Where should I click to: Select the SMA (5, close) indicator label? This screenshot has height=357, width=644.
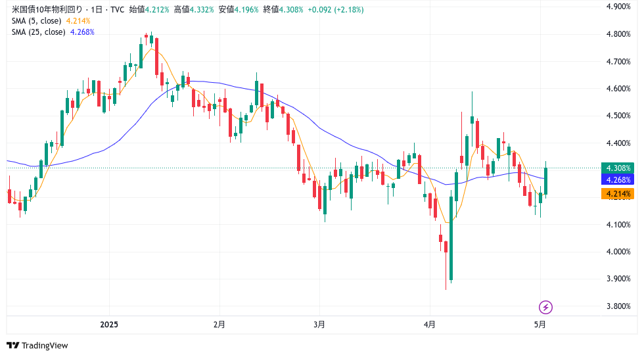37,20
